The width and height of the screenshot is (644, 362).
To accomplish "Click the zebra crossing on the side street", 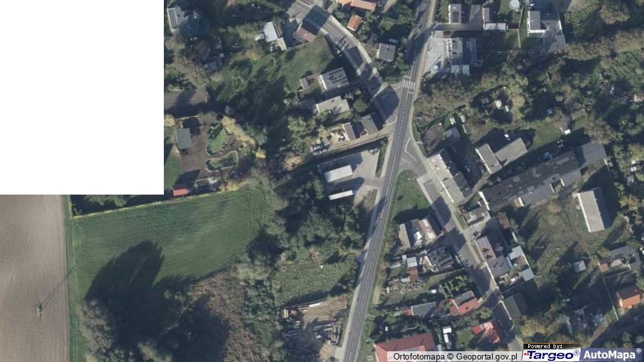I will 424,178.
